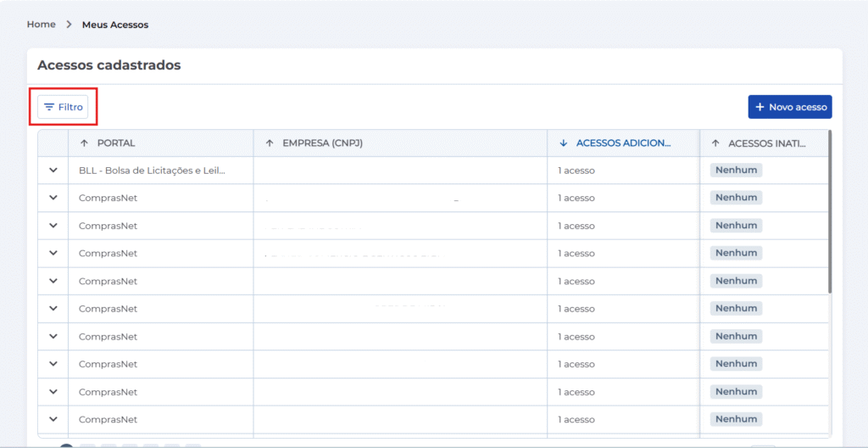This screenshot has width=868, height=448.
Task: Expand the third ComprasNet row
Action: [x=53, y=253]
